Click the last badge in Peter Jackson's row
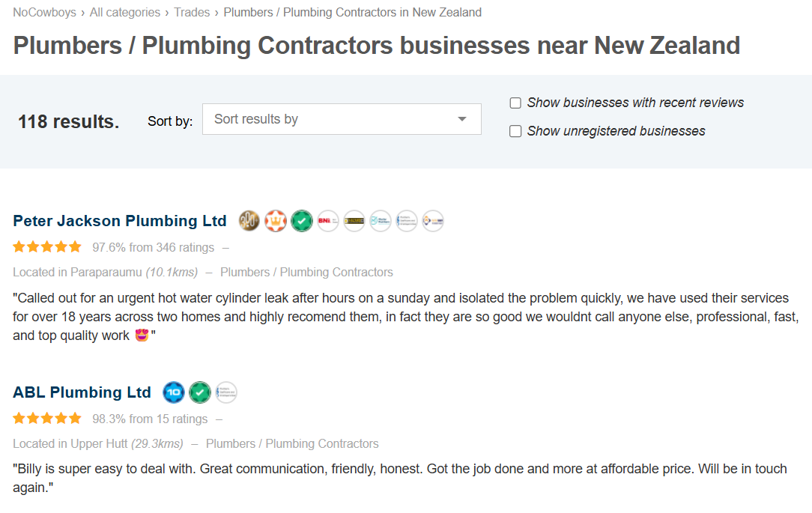This screenshot has height=513, width=812. click(433, 221)
